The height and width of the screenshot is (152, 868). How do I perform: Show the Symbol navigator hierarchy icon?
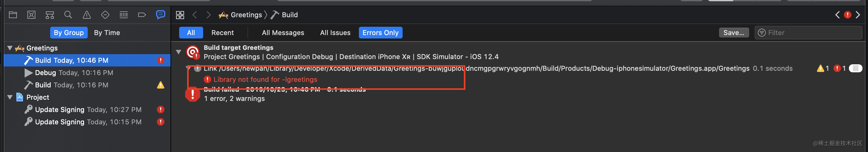[50, 15]
